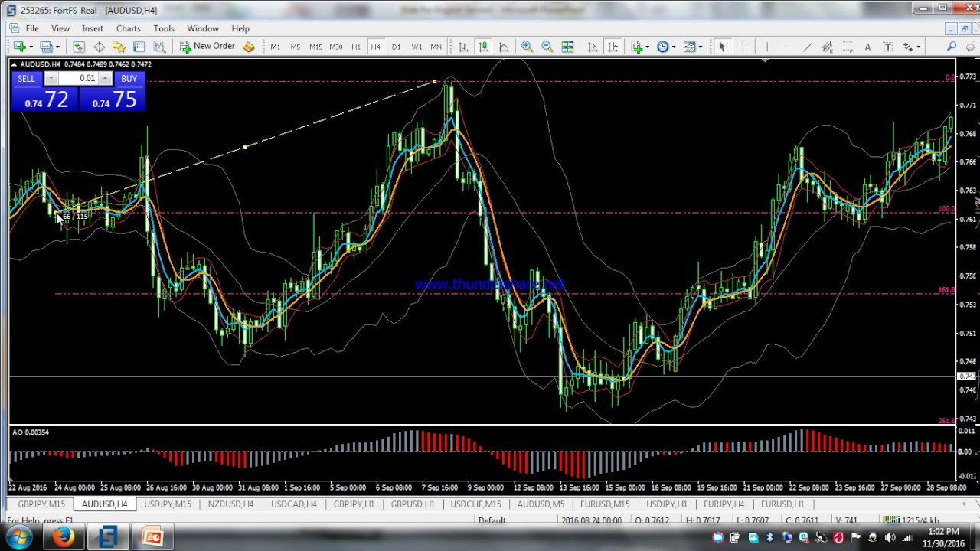
Task: Switch chart to M15 timeframe
Action: tap(315, 47)
